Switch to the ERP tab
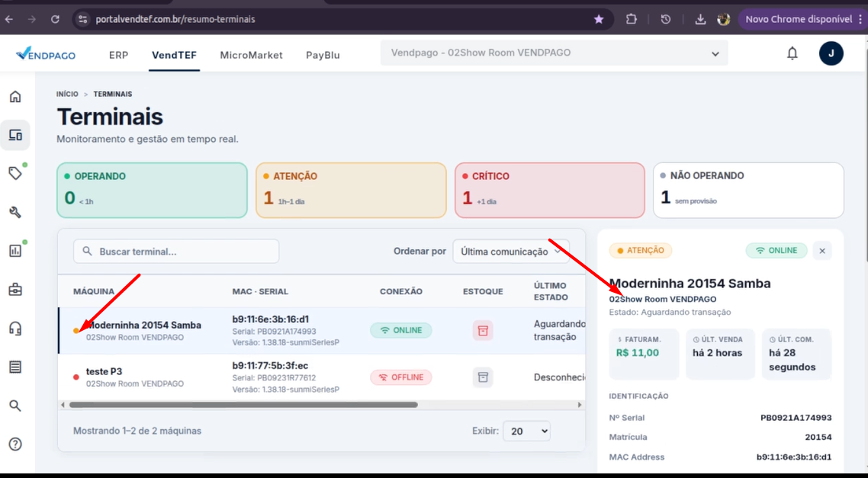 click(118, 55)
